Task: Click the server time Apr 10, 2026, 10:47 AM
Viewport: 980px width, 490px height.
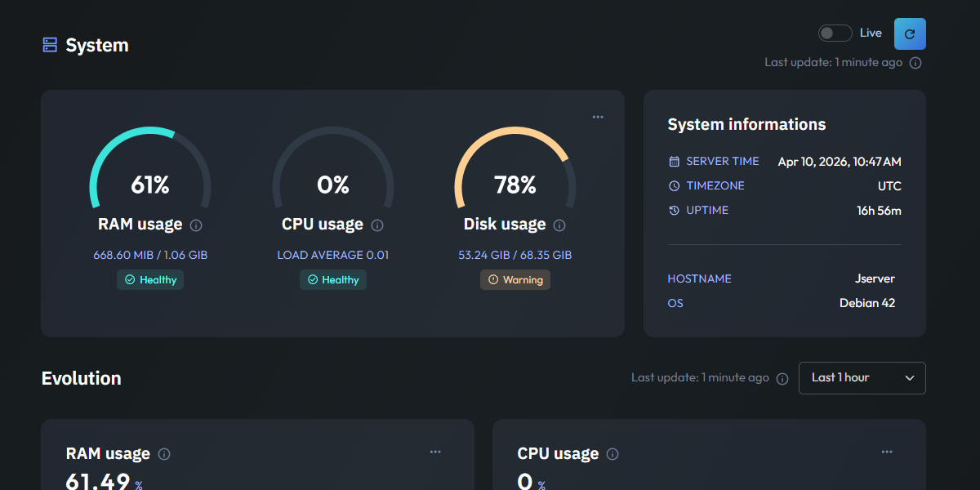Action: pos(840,162)
